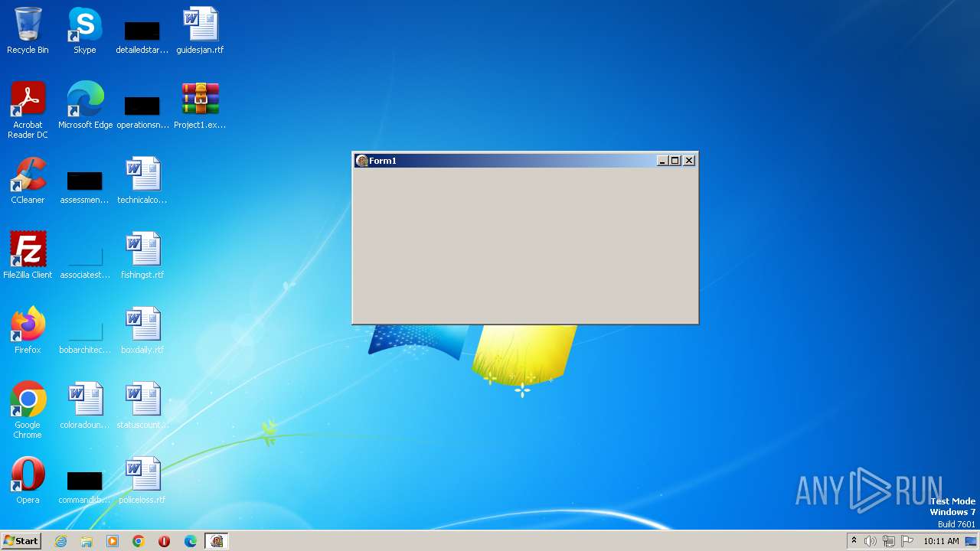Select the policeloss.rtf document icon
Screen dimensions: 980x551
click(x=142, y=481)
